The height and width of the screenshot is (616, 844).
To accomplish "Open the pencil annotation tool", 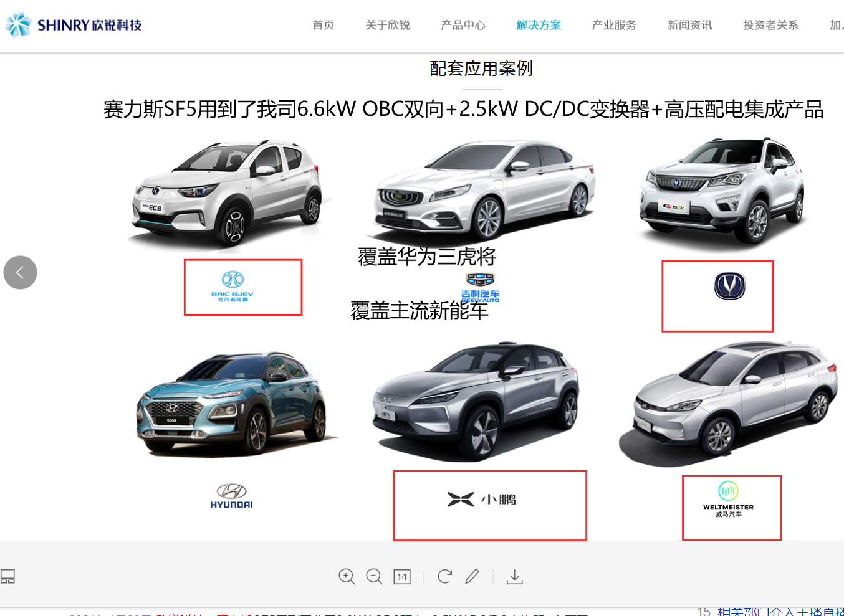I will point(472,576).
